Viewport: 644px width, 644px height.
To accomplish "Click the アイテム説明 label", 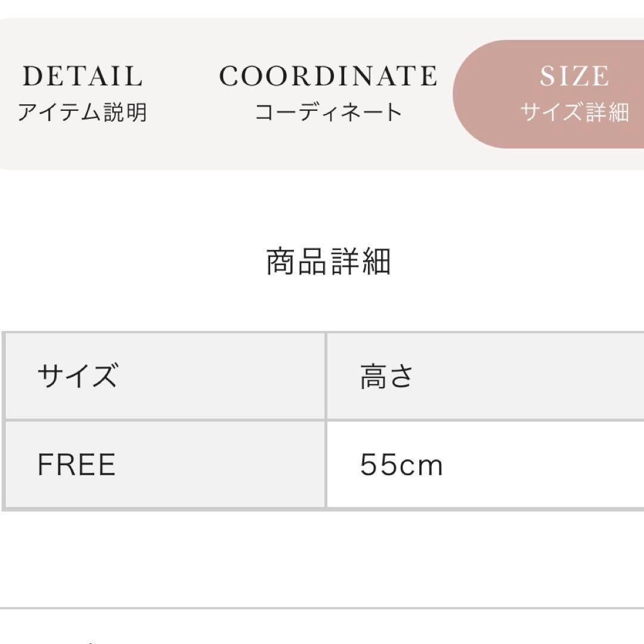I will click(x=82, y=112).
